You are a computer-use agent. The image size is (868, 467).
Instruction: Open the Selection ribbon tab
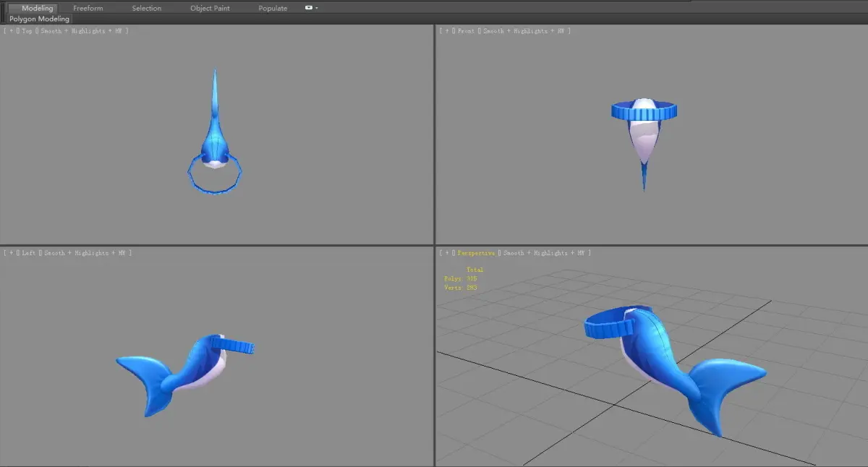[x=147, y=8]
